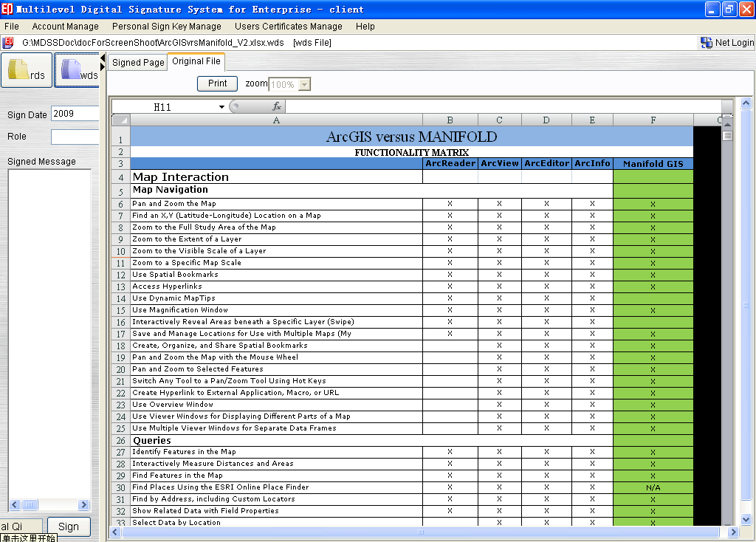Screen dimensions: 756x542
Task: Click the Print button
Action: (218, 83)
